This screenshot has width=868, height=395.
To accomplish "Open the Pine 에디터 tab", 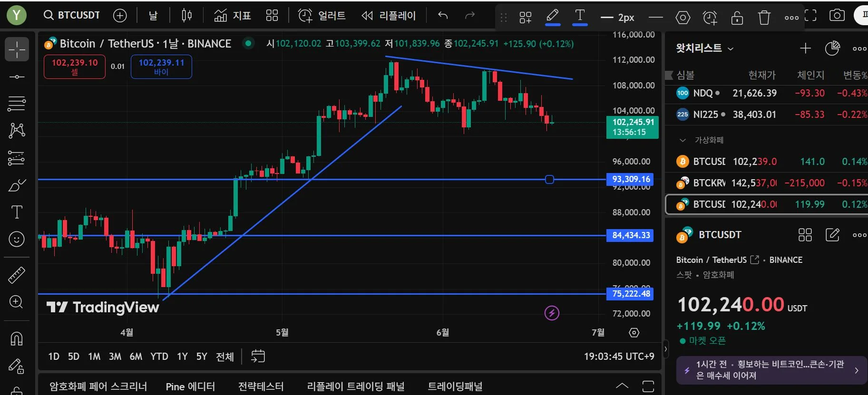I will (190, 386).
